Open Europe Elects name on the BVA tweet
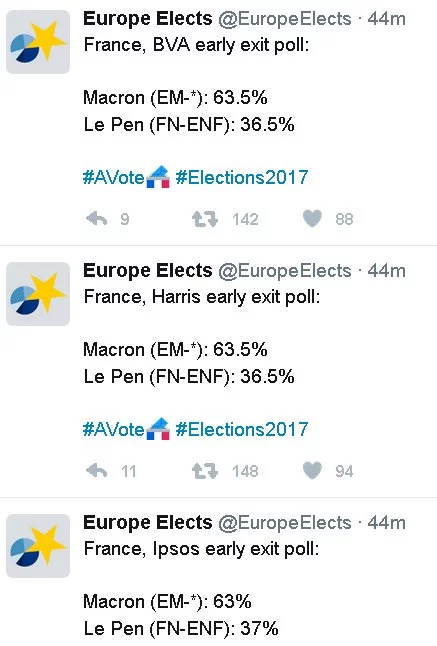The image size is (437, 646). 148,19
